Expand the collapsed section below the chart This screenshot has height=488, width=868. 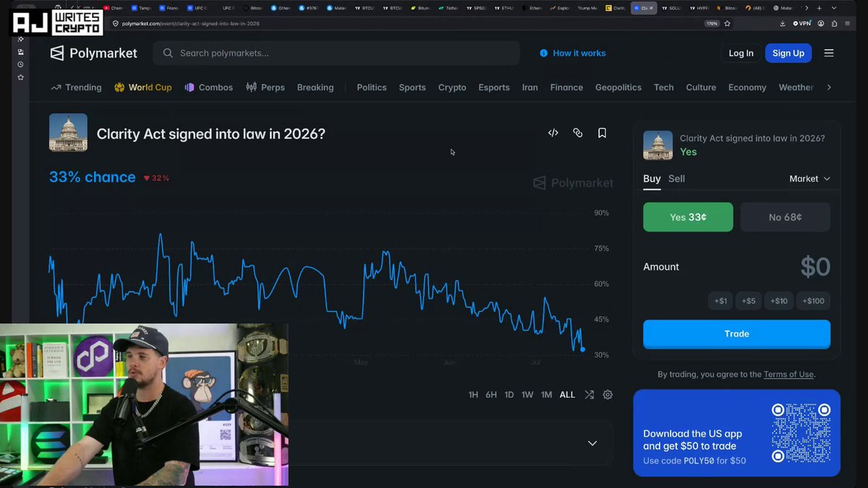[x=592, y=443]
